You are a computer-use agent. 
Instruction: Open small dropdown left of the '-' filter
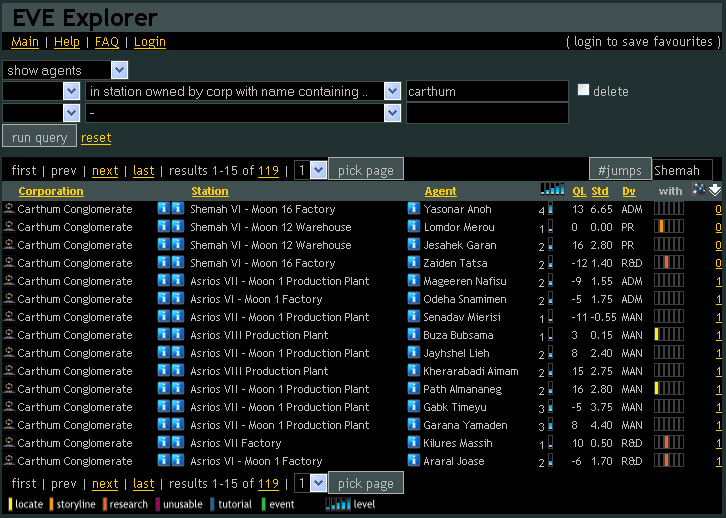(71, 113)
